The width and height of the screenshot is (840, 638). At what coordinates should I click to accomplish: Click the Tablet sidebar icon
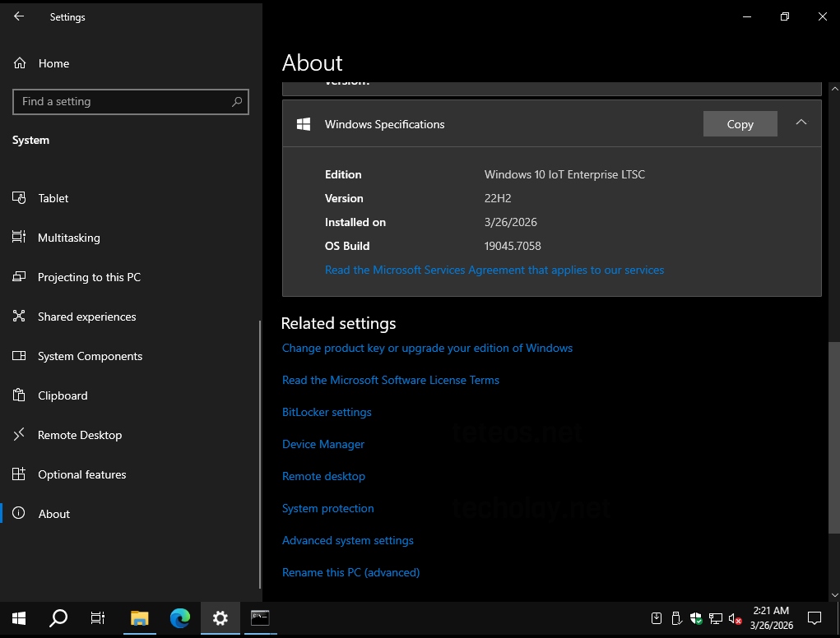pyautogui.click(x=19, y=198)
